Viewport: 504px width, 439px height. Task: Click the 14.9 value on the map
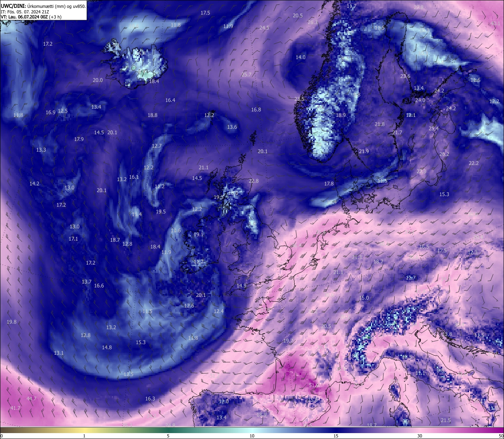[241, 286]
